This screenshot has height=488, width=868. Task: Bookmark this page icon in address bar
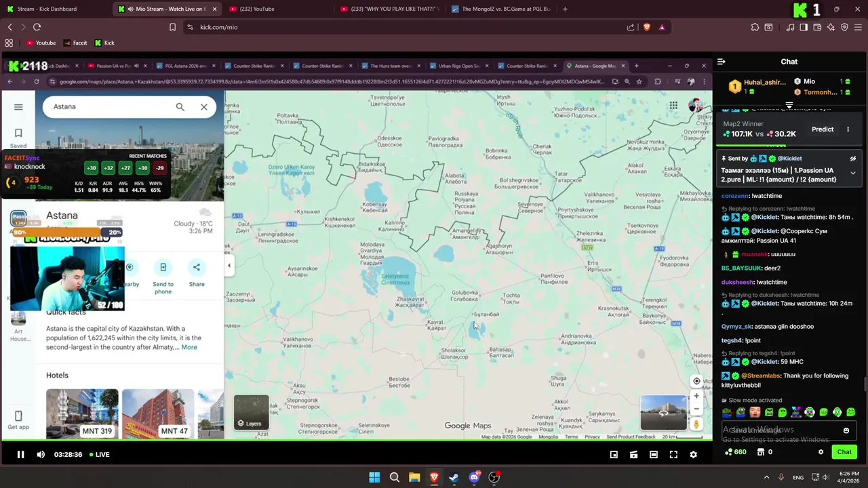[172, 27]
